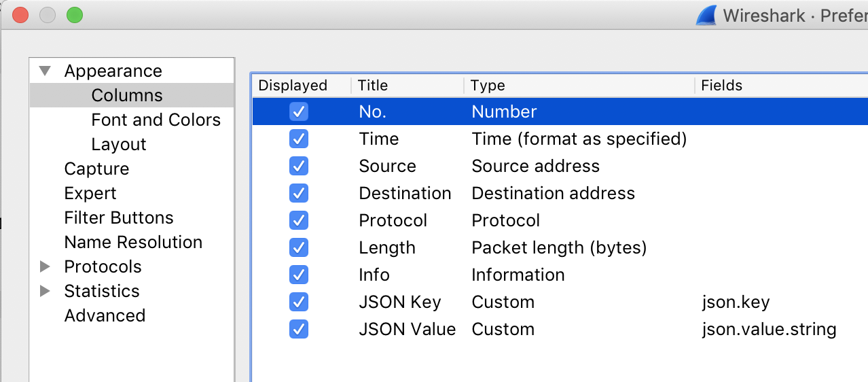Open Expert preferences
868x382 pixels.
(x=90, y=193)
